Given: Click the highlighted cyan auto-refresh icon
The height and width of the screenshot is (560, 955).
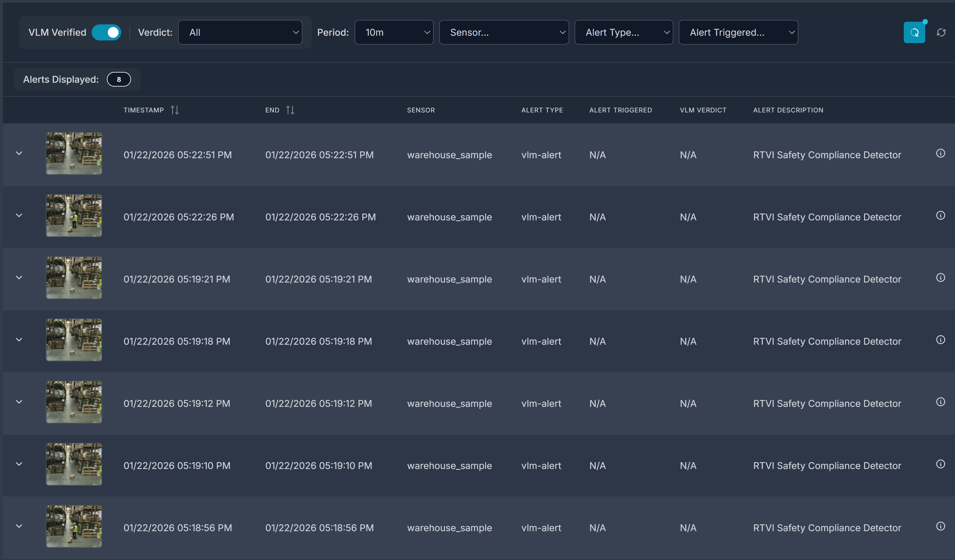Looking at the screenshot, I should [915, 32].
